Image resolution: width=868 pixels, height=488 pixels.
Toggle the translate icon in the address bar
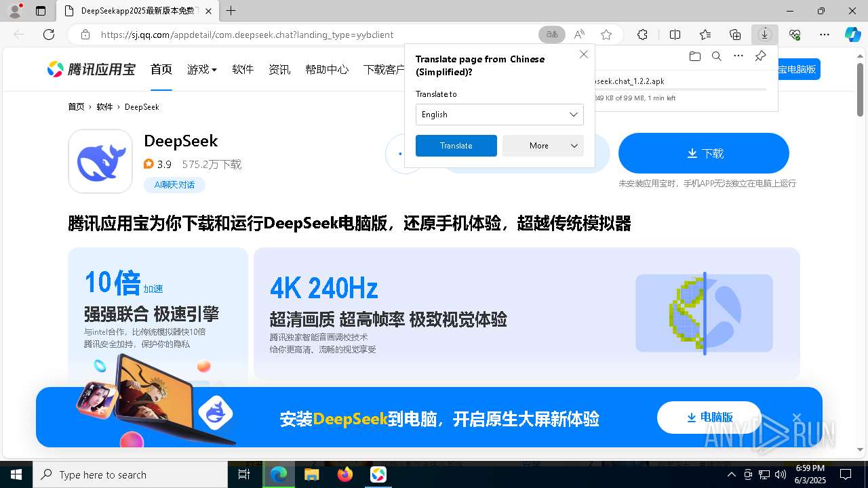(552, 35)
